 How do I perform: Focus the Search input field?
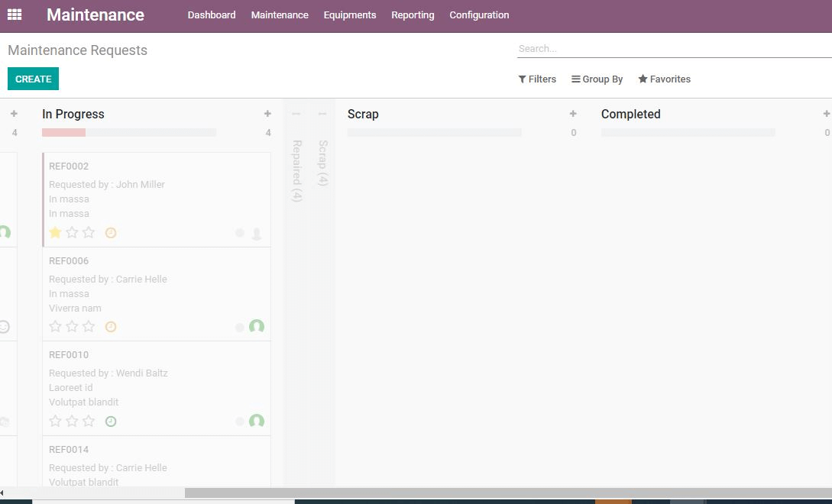[x=675, y=49]
